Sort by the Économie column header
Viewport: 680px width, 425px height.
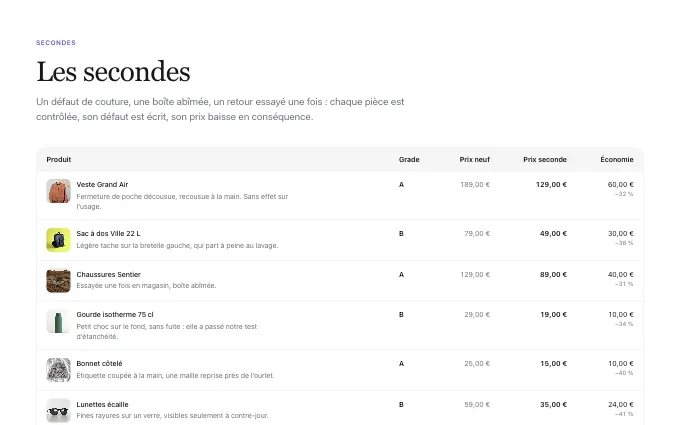617,160
